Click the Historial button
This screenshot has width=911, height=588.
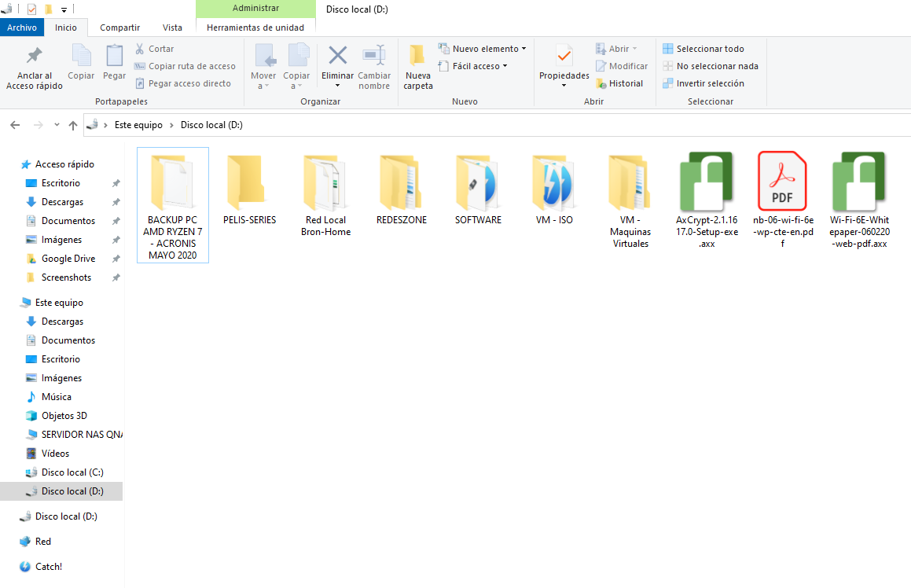[619, 83]
